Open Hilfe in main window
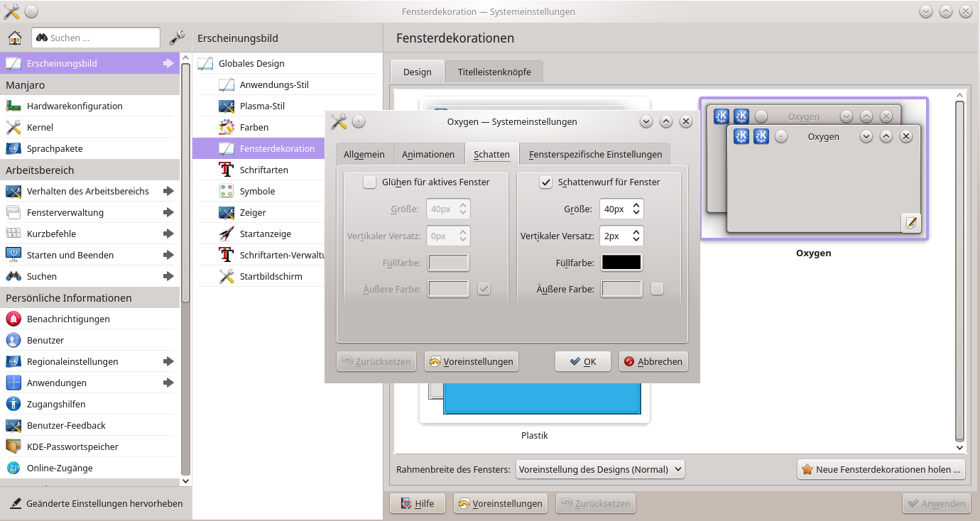Viewport: 980px width, 521px height. [x=418, y=503]
